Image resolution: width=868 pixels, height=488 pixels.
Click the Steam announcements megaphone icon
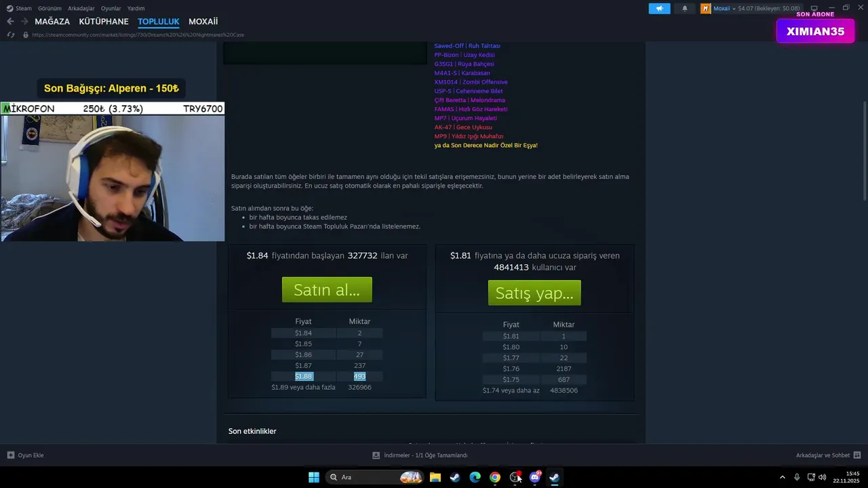coord(659,9)
